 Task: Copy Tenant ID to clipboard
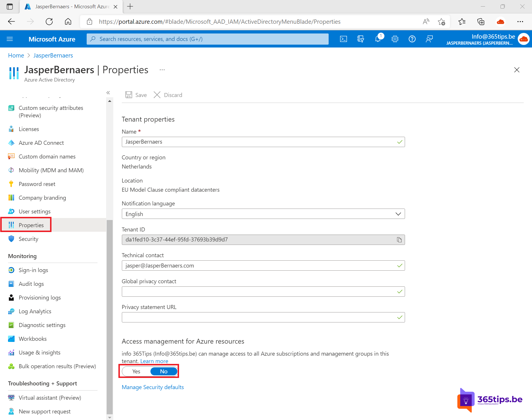tap(399, 240)
